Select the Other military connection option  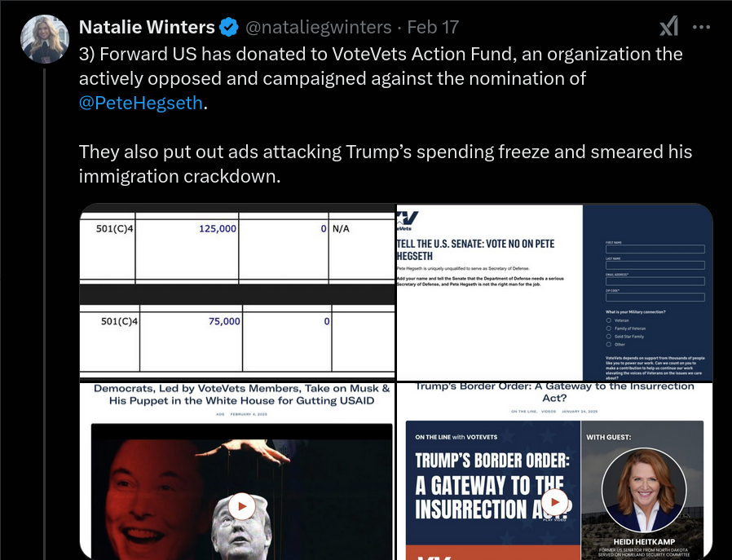[608, 345]
